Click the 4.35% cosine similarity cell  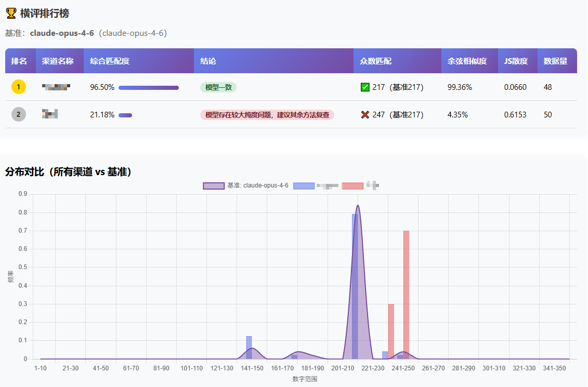click(458, 115)
